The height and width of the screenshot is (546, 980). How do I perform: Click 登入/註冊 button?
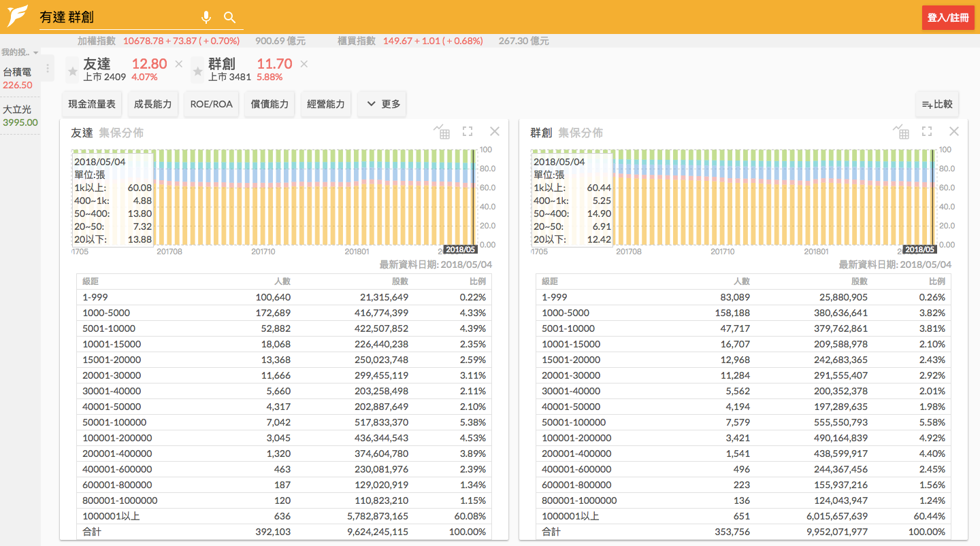tap(948, 18)
